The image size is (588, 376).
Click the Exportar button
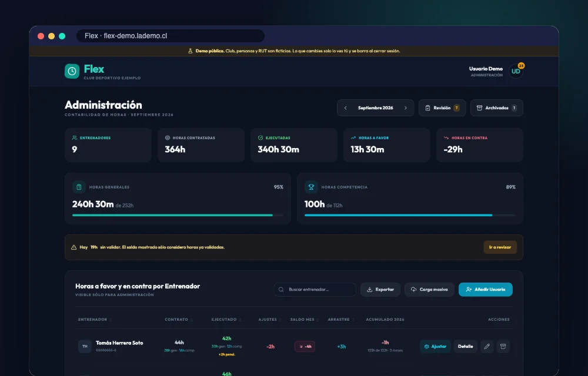tap(380, 290)
